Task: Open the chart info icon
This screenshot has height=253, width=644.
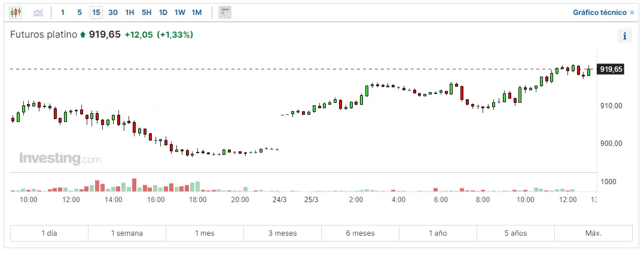Action: pyautogui.click(x=624, y=36)
